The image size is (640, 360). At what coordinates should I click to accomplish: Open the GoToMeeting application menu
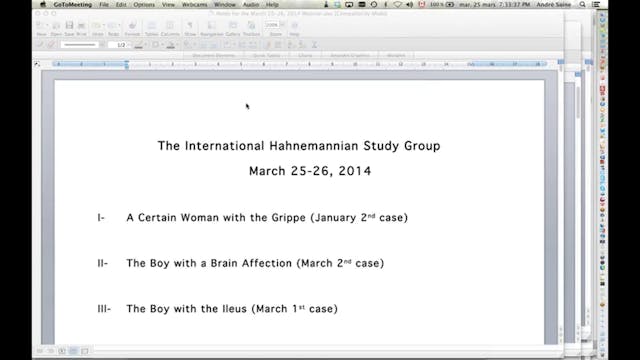tap(73, 4)
